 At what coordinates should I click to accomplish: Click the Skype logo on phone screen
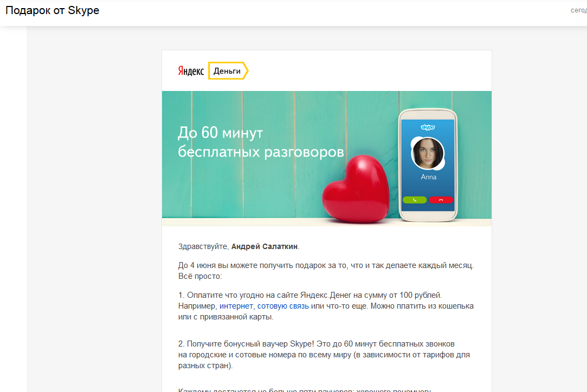click(x=428, y=127)
